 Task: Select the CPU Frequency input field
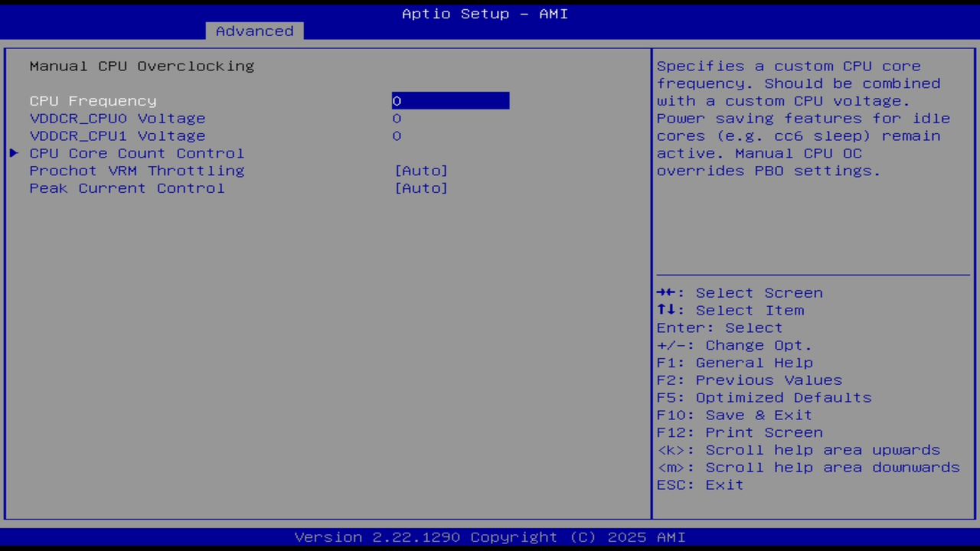[x=450, y=100]
